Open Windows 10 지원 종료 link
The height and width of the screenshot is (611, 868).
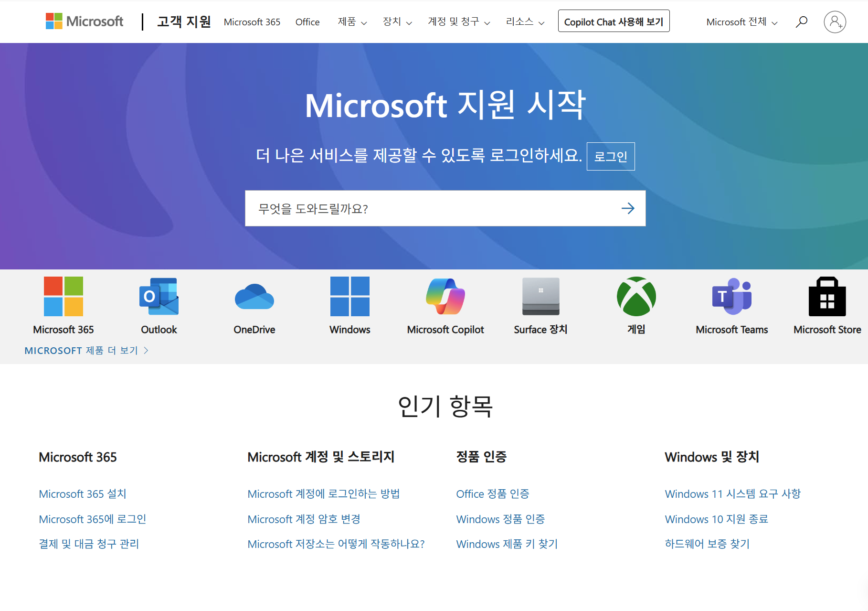pos(717,519)
